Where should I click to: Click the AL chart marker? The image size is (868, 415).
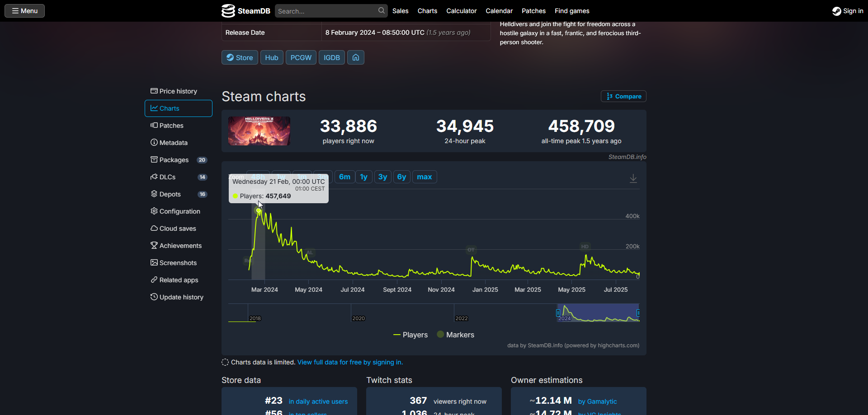click(310, 252)
